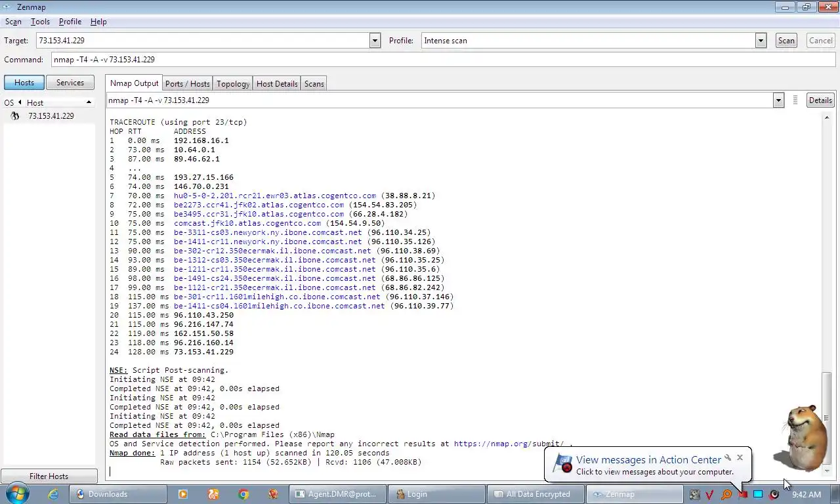840x504 pixels.
Task: Expand the Profile dropdown arrow
Action: point(761,41)
